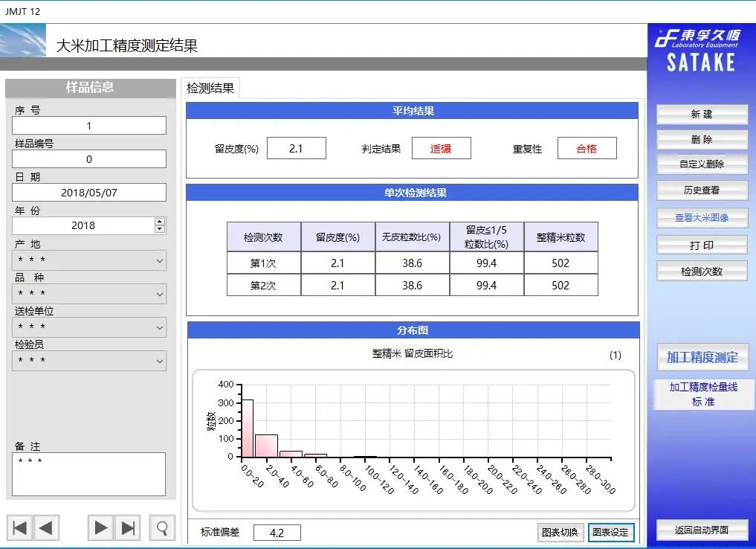Click the 备注 remarks text box
Image resolution: width=756 pixels, height=549 pixels.
point(88,474)
